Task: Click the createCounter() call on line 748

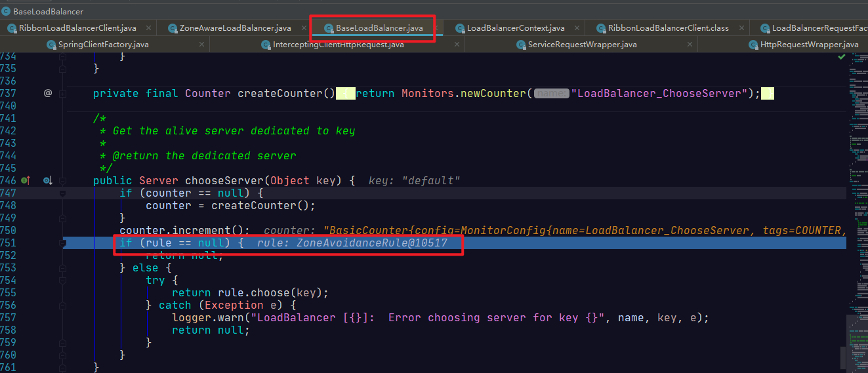Action: (260, 205)
